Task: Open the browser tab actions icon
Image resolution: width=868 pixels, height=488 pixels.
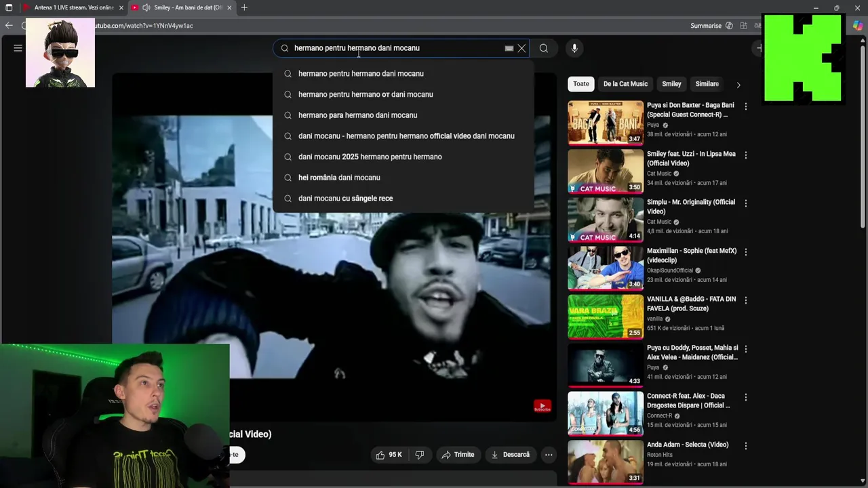Action: click(x=9, y=7)
